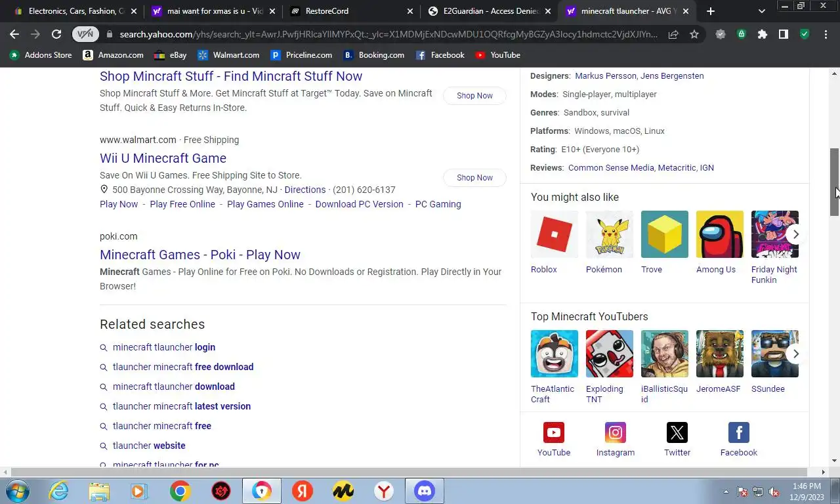Open Minecraft Games - Poki result
This screenshot has width=840, height=504.
[200, 255]
